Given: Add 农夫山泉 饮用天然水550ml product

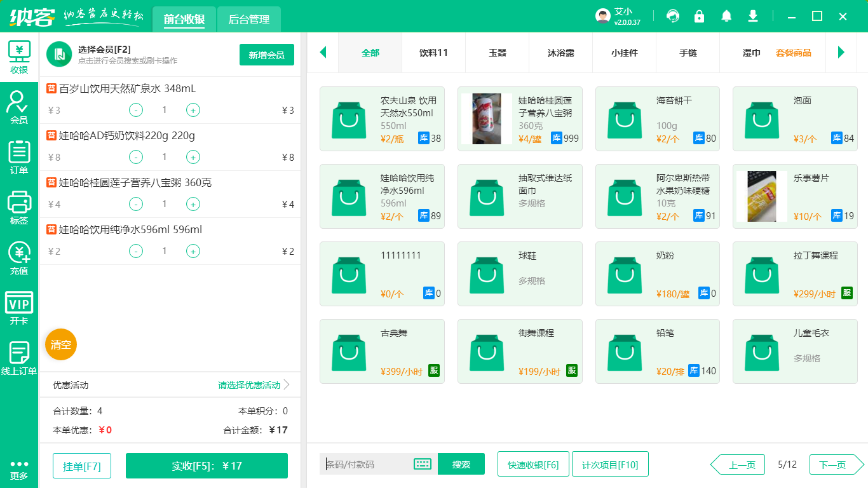Looking at the screenshot, I should click(x=382, y=119).
